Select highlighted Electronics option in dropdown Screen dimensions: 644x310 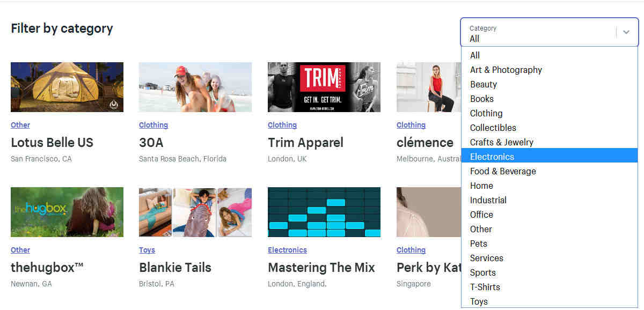550,157
